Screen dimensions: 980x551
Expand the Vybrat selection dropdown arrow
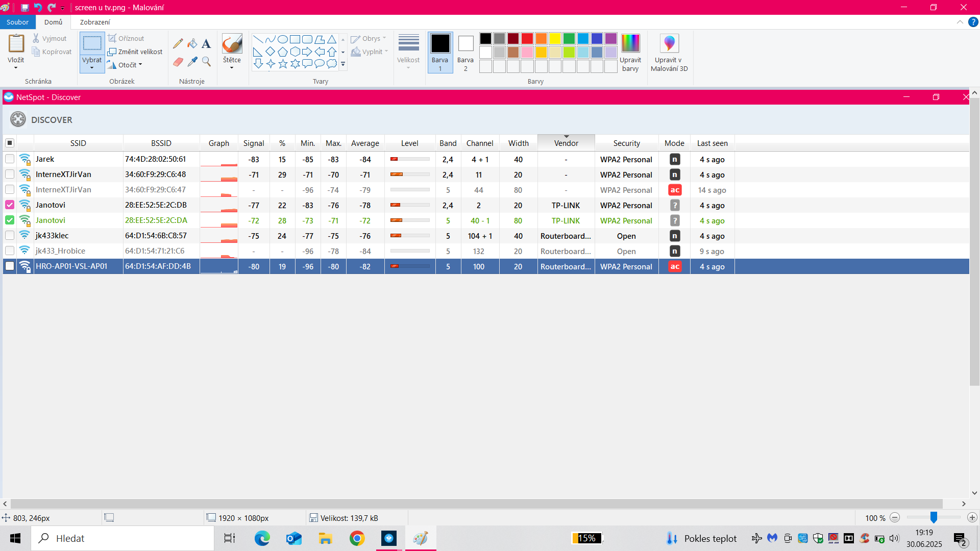[x=92, y=67]
